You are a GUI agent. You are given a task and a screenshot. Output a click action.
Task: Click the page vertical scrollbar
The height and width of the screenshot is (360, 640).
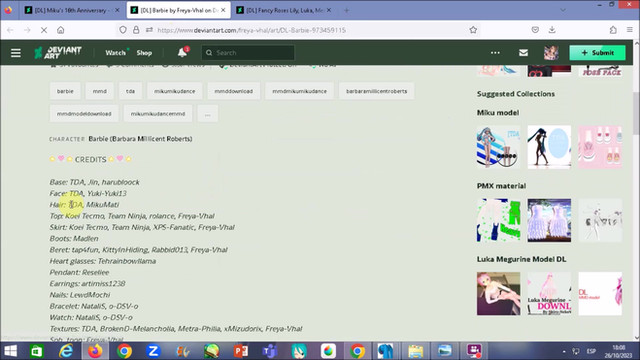pyautogui.click(x=636, y=112)
